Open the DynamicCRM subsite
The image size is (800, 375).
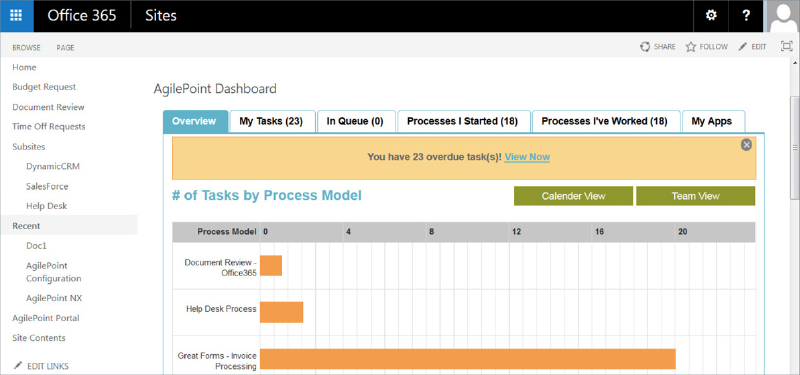point(53,167)
